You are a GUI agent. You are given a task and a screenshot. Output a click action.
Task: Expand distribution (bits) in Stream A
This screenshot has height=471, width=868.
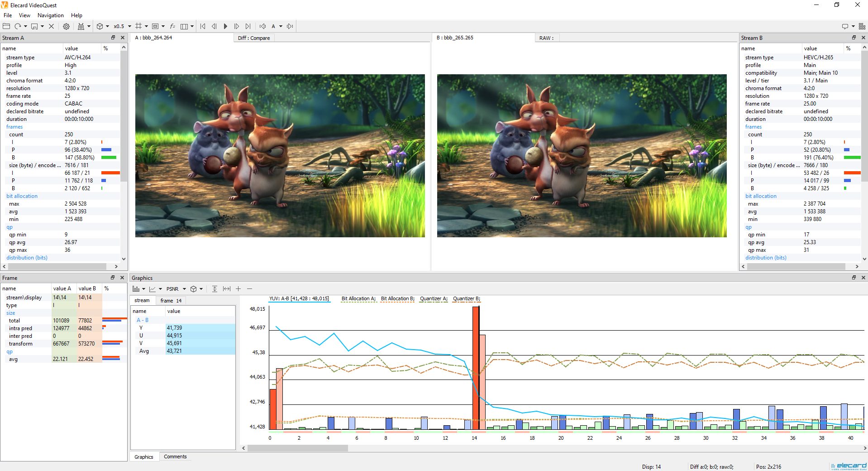(x=27, y=257)
